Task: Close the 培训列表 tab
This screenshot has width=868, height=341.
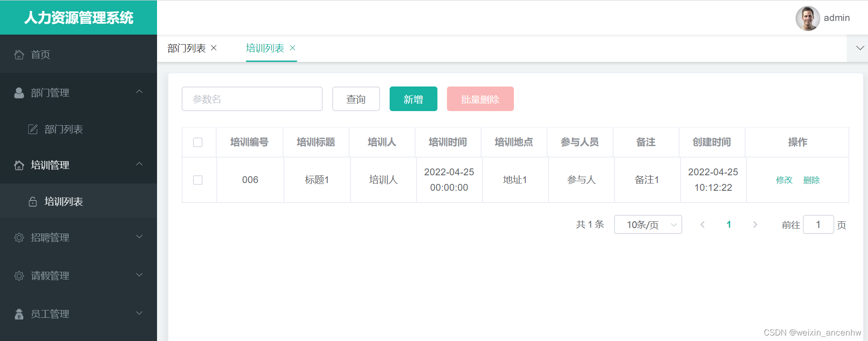Action: pyautogui.click(x=293, y=48)
